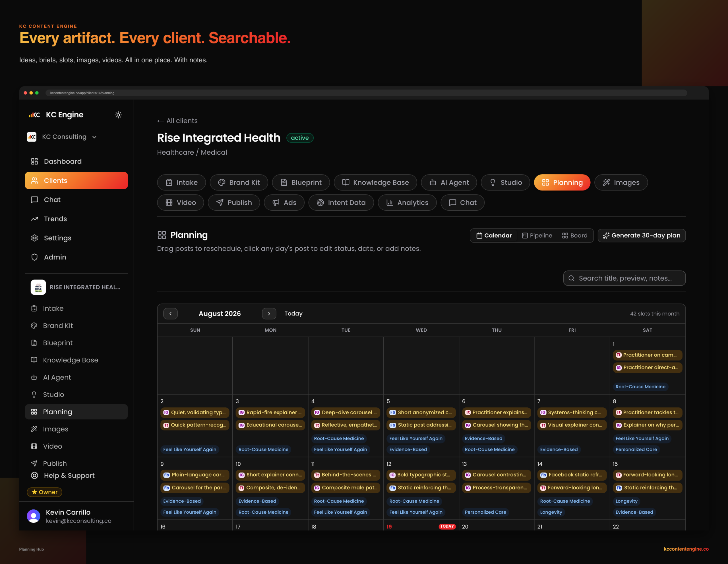Open 'Rapid-fire explainer' post on Aug 3

(x=270, y=412)
